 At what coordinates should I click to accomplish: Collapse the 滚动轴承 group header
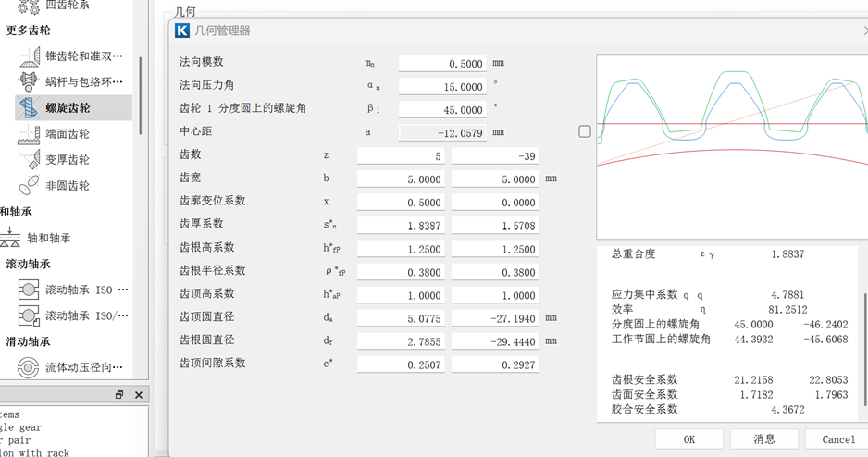(x=28, y=264)
